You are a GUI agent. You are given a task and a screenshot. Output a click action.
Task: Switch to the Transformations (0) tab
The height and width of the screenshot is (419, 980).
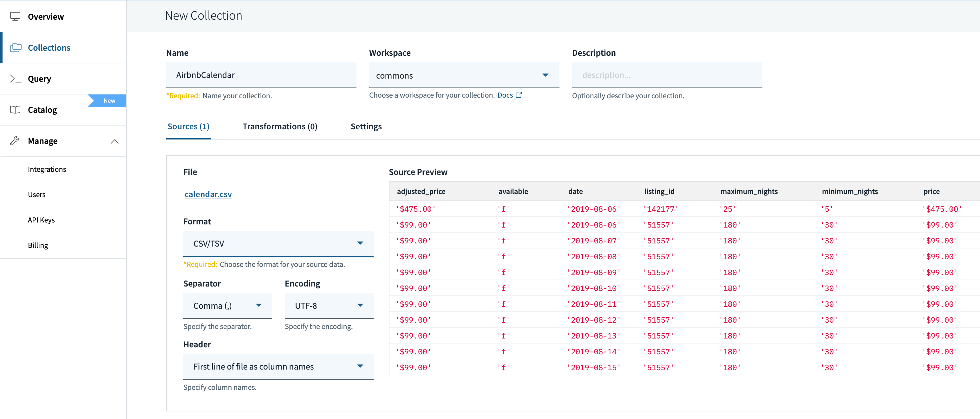coord(280,126)
